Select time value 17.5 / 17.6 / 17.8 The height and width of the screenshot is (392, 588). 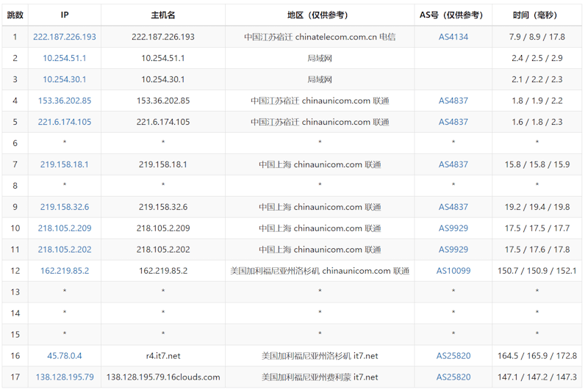[537, 250]
